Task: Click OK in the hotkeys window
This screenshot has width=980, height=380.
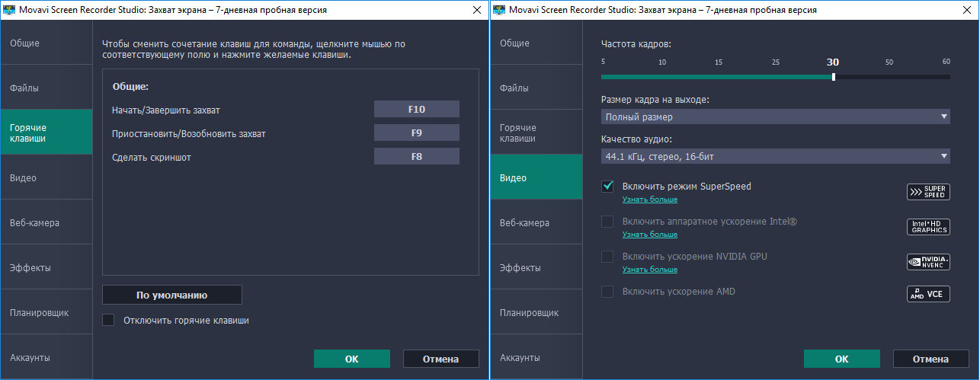Action: pyautogui.click(x=351, y=359)
